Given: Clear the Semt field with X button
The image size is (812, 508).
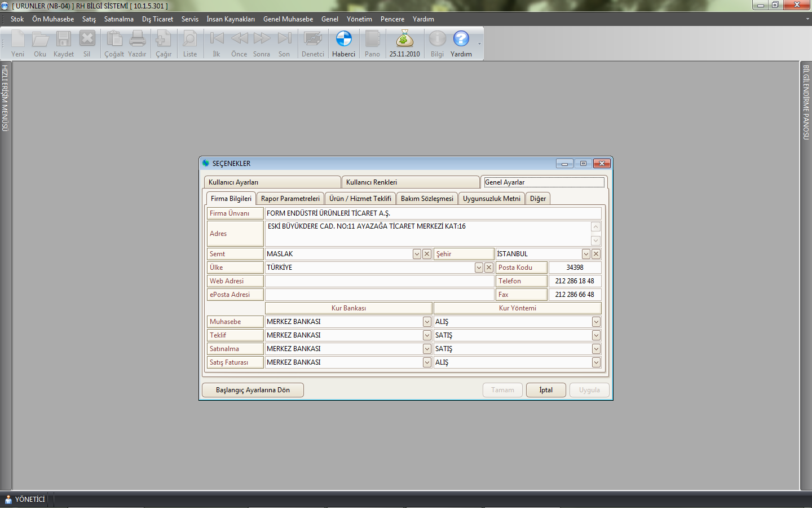Looking at the screenshot, I should [x=427, y=254].
